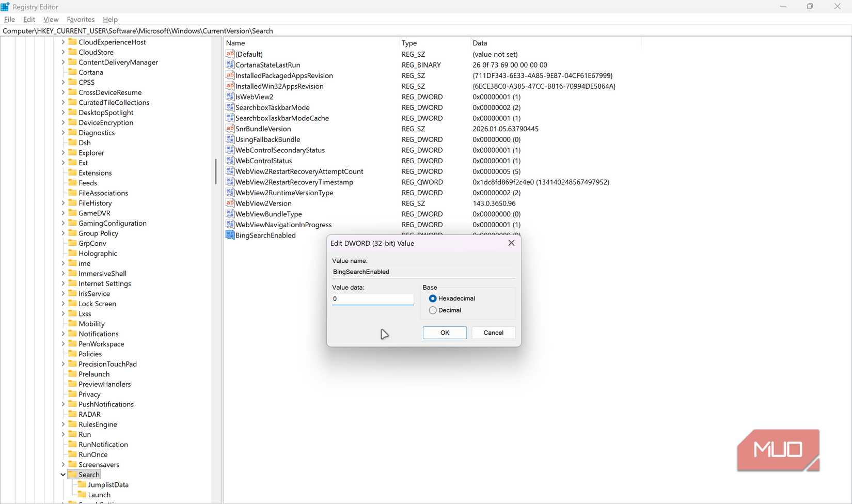The height and width of the screenshot is (504, 852).
Task: Expand the ContentDeliveryManager key
Action: [x=63, y=62]
